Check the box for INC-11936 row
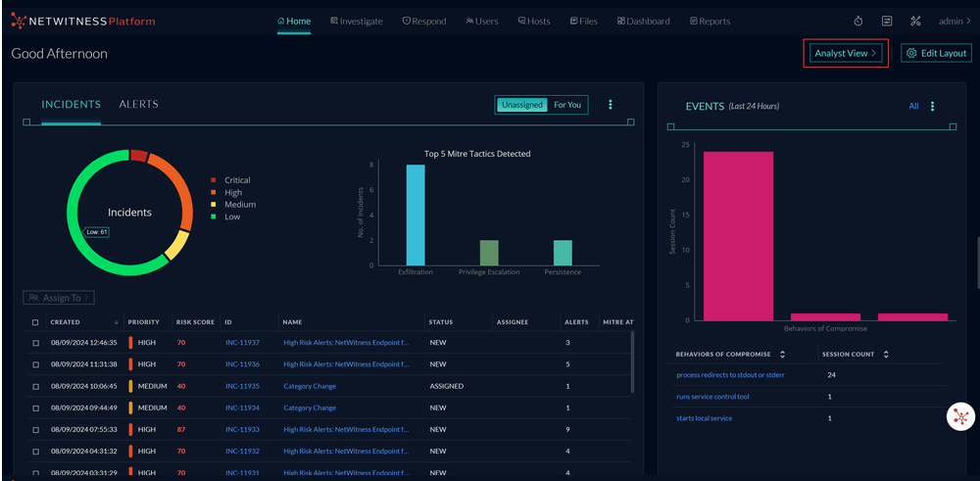 click(x=35, y=364)
